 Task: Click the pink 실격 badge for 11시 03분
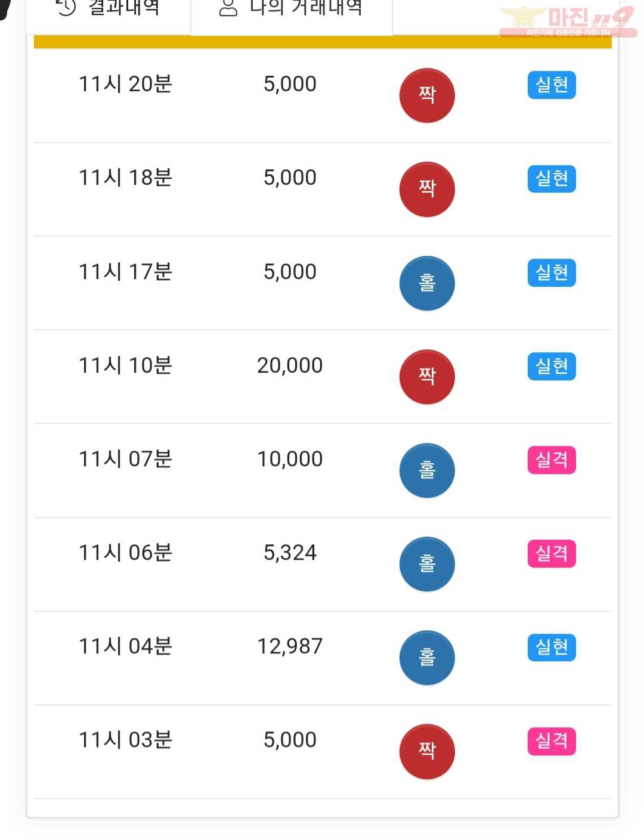point(552,741)
